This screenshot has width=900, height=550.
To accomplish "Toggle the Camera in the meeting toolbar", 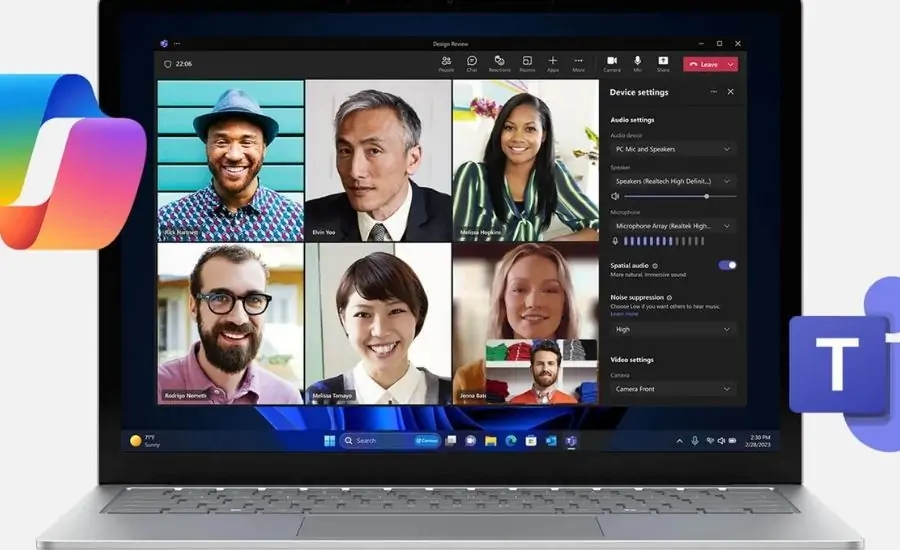I will 612,63.
